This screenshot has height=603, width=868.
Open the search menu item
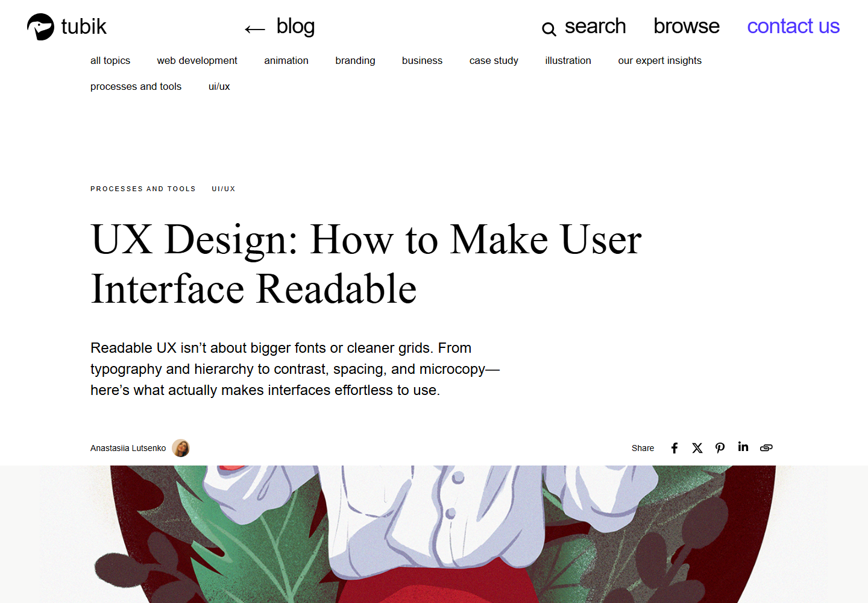(x=595, y=27)
